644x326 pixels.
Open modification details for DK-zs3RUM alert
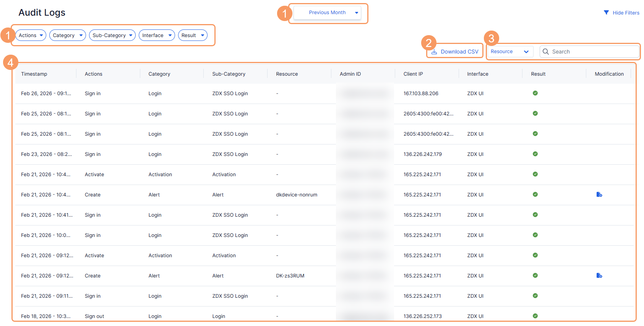(599, 276)
